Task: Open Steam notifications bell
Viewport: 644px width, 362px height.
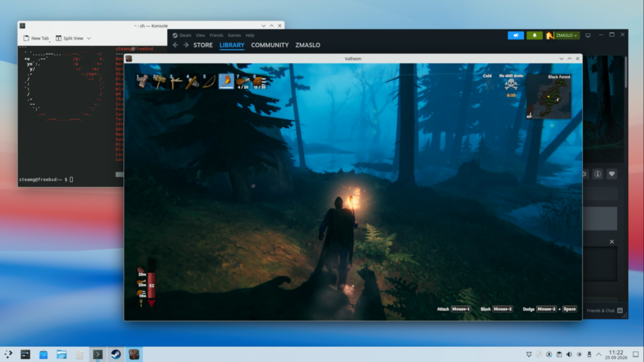Action: [535, 35]
